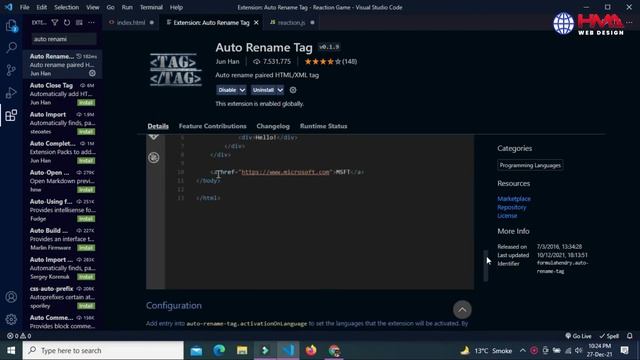Click the Windows taskbar search field
Screen dimensions: 640x360
(103, 351)
